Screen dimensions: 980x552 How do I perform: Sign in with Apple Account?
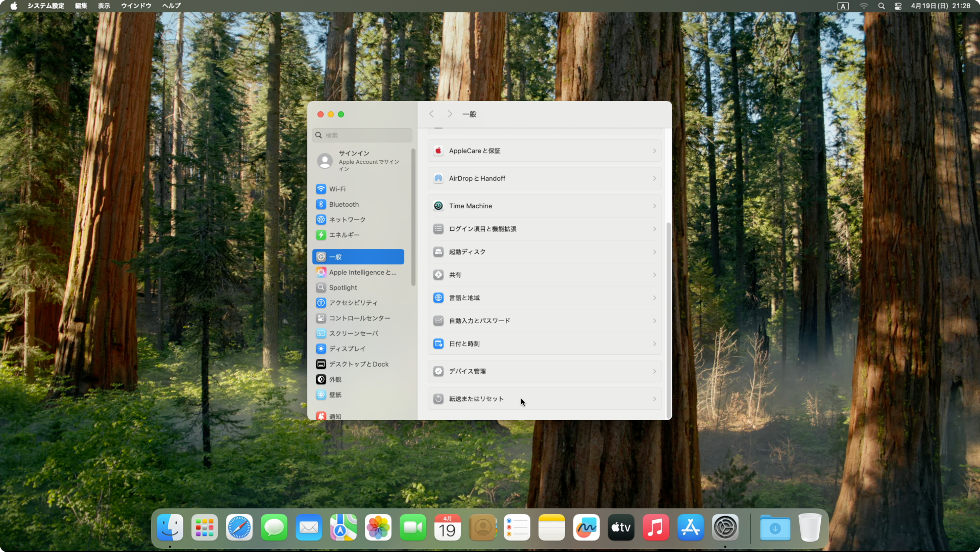(x=358, y=161)
